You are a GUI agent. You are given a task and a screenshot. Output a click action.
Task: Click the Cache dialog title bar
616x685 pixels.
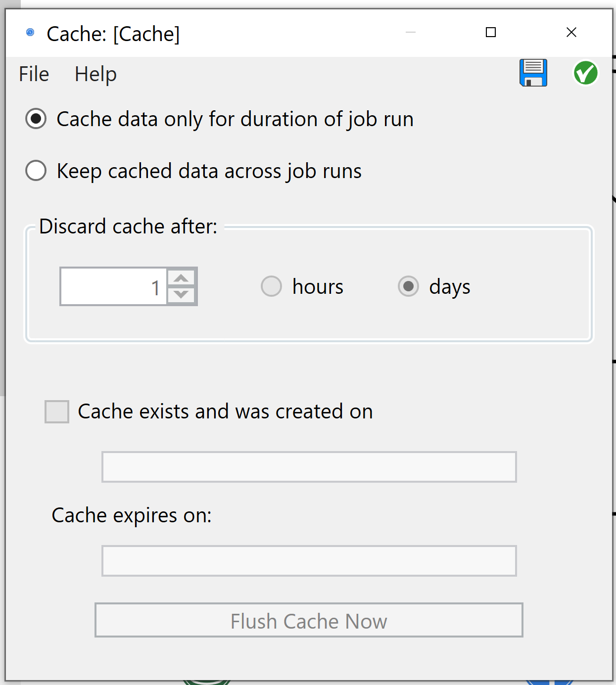[297, 33]
